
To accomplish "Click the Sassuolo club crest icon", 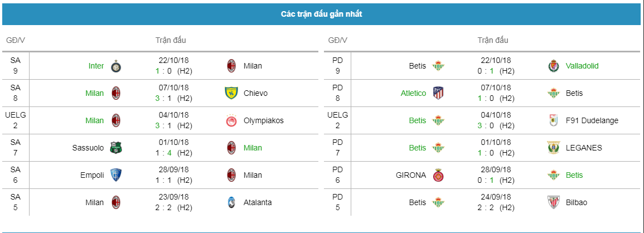I will (x=116, y=148).
